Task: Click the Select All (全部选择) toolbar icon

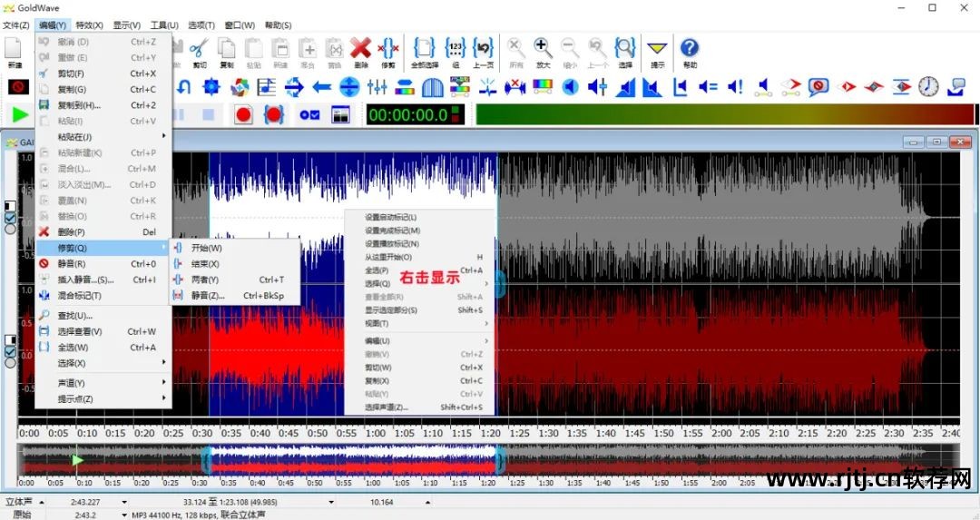Action: (425, 51)
